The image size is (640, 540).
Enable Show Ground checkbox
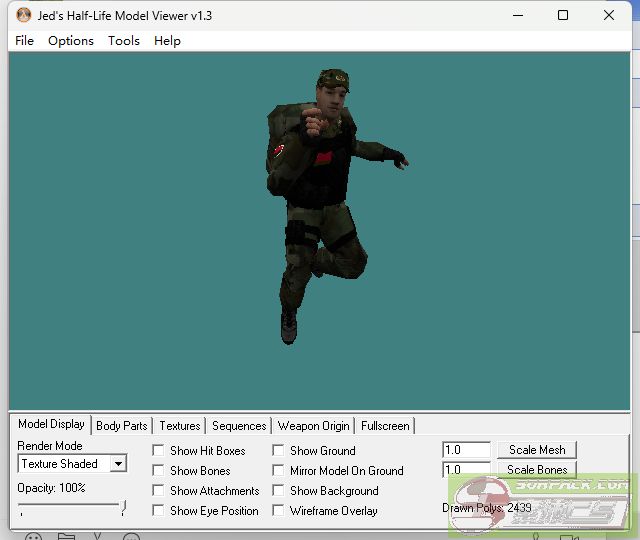[278, 451]
